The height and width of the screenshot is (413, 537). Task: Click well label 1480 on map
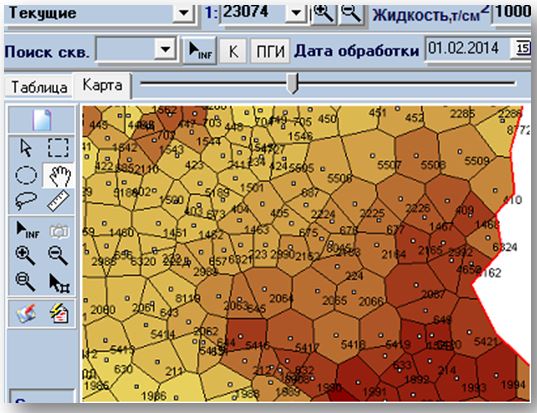[121, 233]
